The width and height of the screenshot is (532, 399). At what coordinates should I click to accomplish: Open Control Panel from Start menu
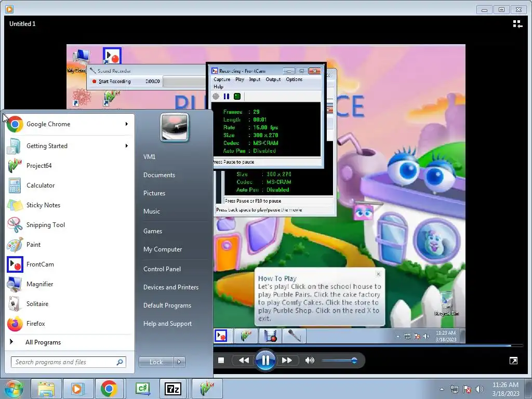162,269
